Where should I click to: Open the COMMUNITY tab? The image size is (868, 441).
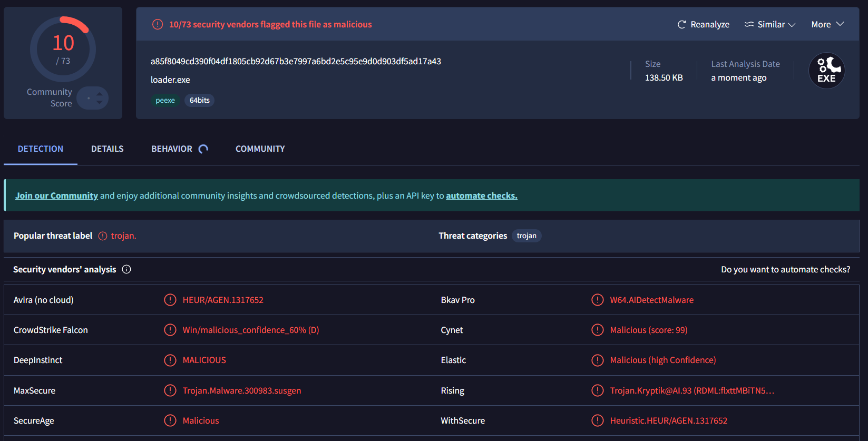[x=260, y=149]
